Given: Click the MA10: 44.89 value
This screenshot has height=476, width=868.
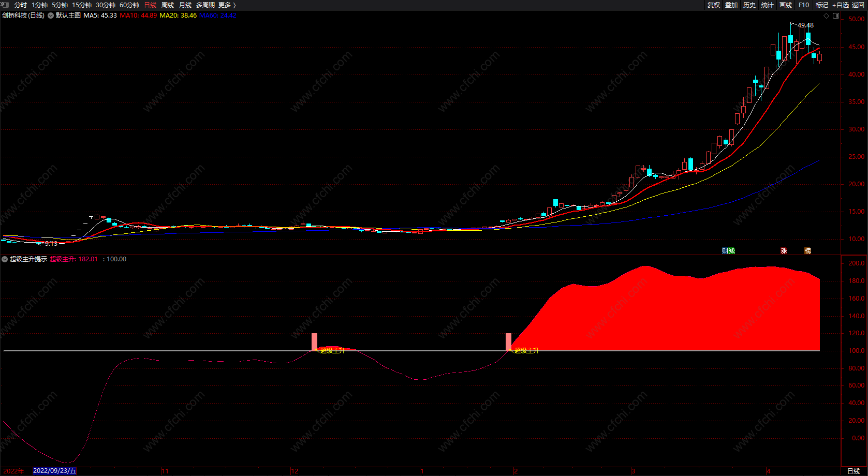Looking at the screenshot, I should 138,16.
